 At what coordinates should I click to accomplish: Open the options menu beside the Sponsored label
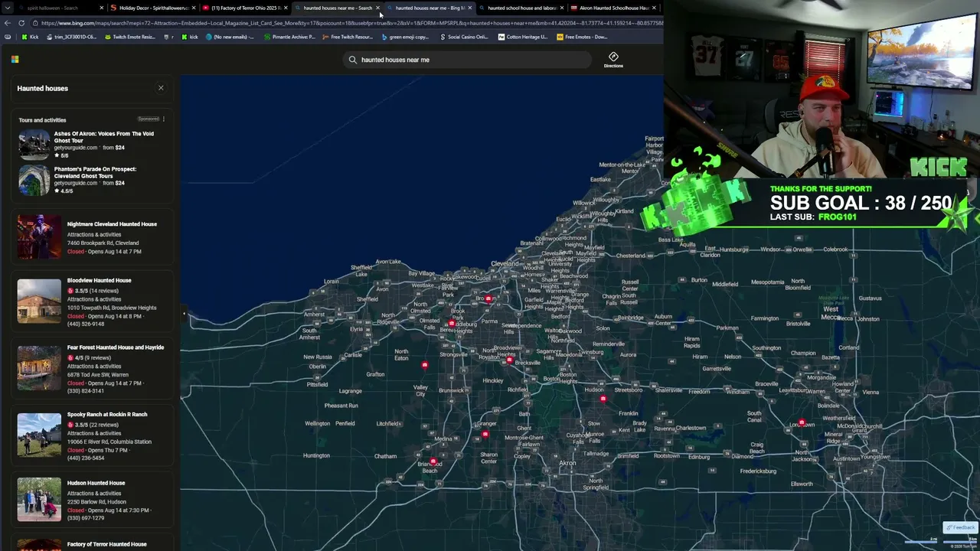pos(163,119)
